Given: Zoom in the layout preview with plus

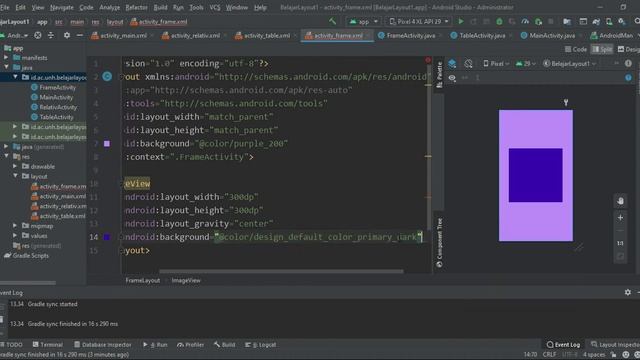Looking at the screenshot, I should [620, 218].
